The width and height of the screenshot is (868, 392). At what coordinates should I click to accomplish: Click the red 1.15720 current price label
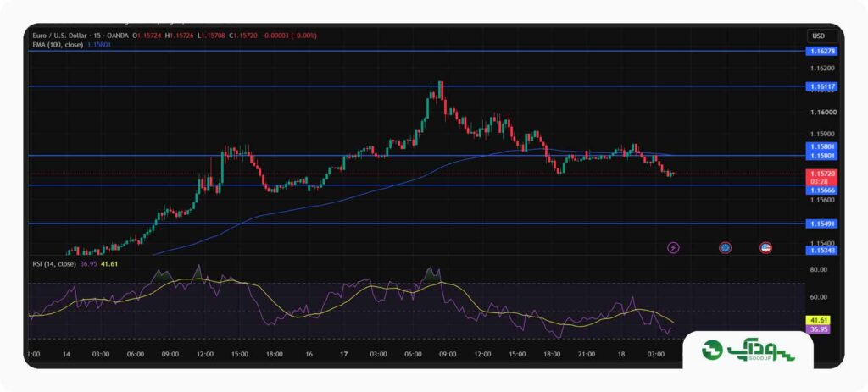coord(821,173)
